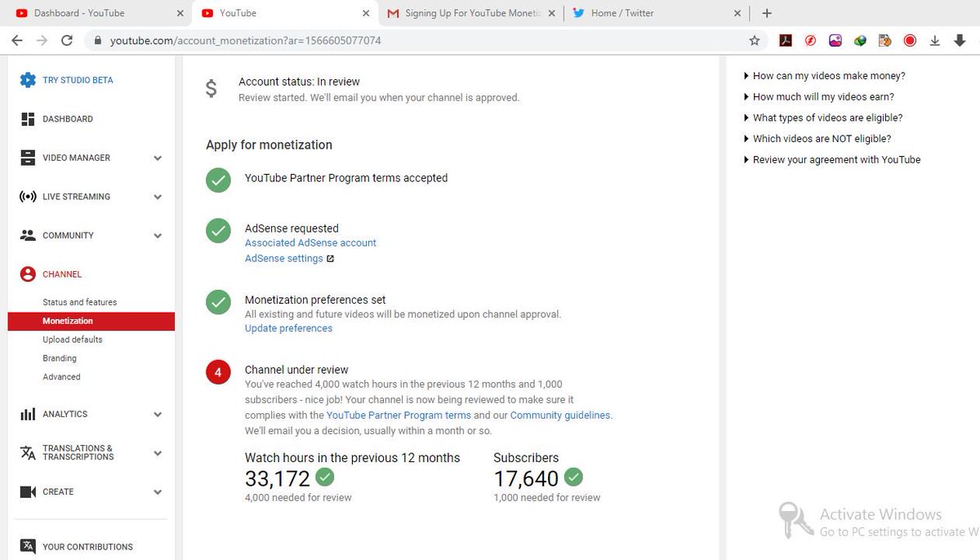
Task: Click the external link icon next to AdSense settings
Action: (330, 259)
